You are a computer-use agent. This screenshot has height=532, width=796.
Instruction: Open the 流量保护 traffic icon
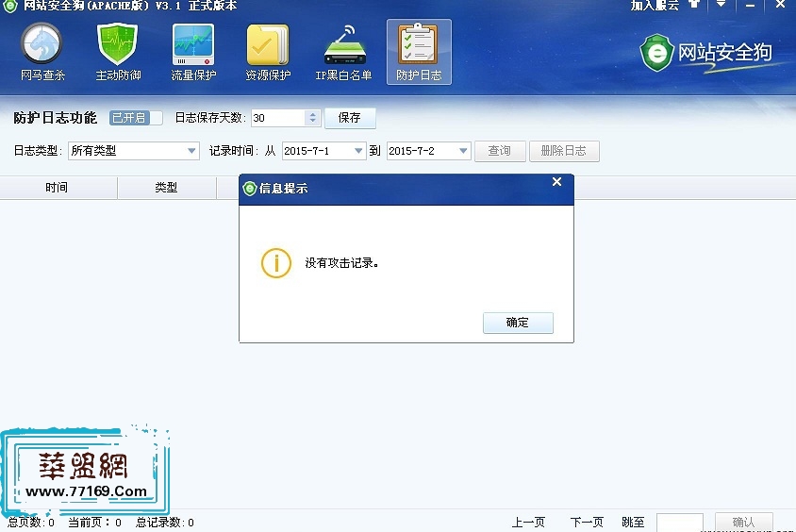click(x=193, y=53)
